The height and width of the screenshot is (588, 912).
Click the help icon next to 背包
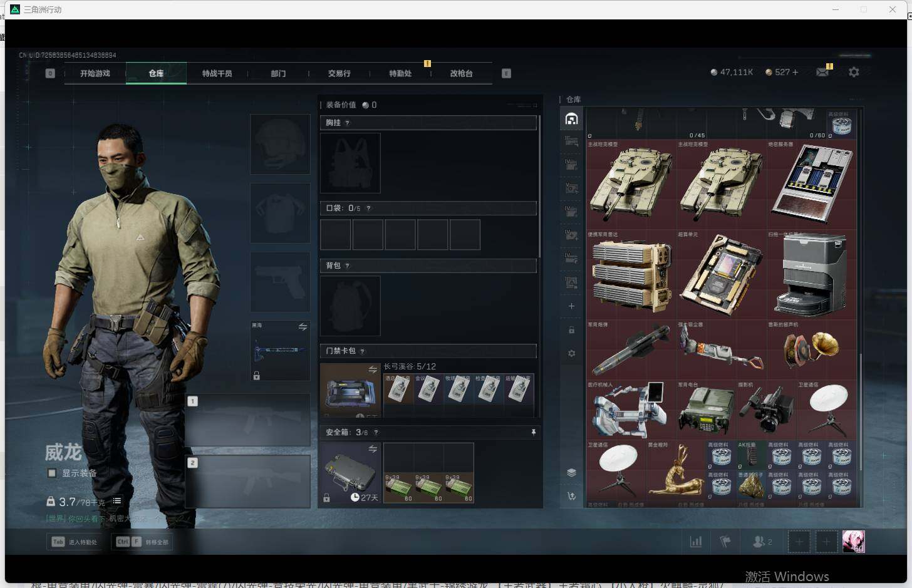tap(347, 266)
